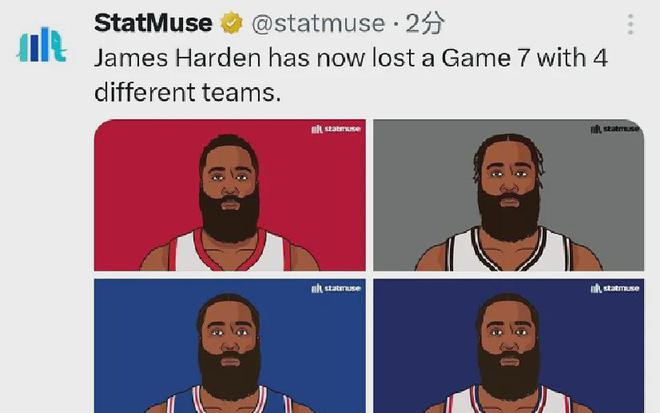Open the StatMuse profile avatar
Viewport: 660px width, 413px height.
(42, 45)
